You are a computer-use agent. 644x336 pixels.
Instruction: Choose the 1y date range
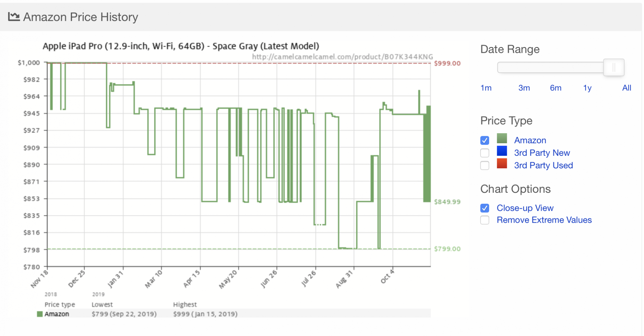pos(587,88)
